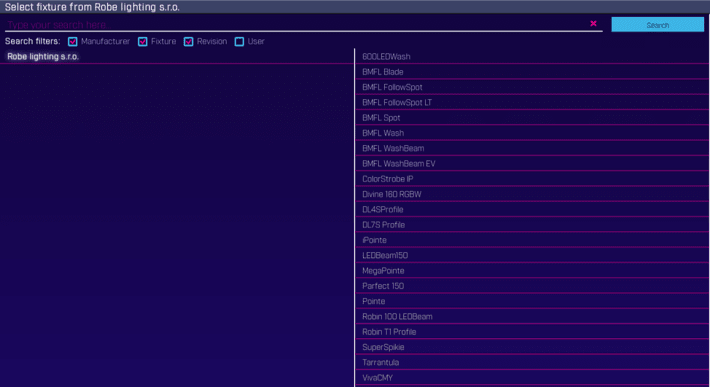Pick the Parfect 150 fixture
The height and width of the screenshot is (387, 710).
point(532,286)
